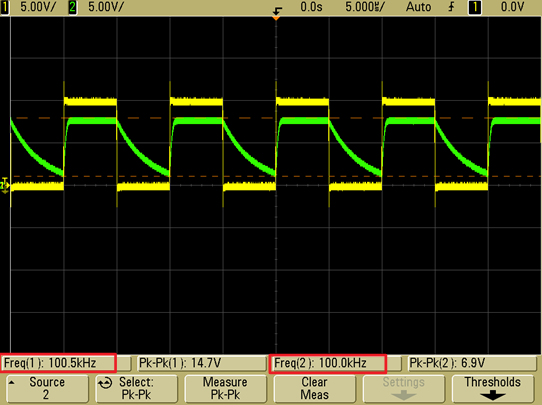The width and height of the screenshot is (542, 405).
Task: Click the Pk-Pk(2) 6.9V measurement
Action: (472, 363)
